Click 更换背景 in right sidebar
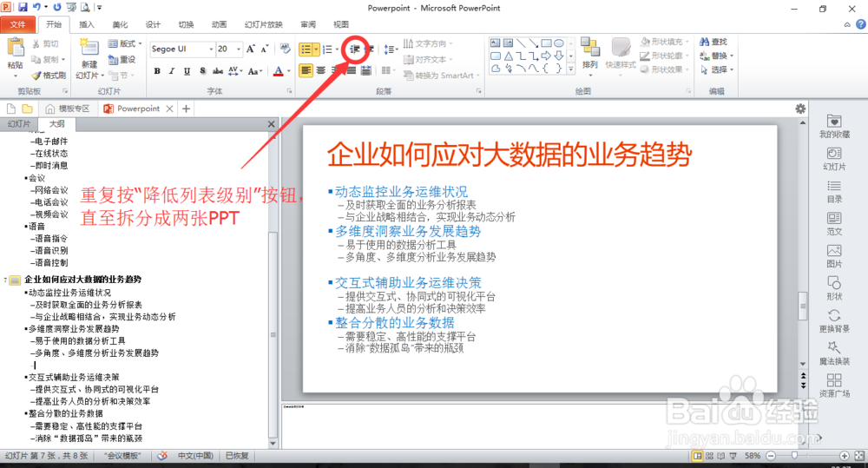 tap(834, 321)
